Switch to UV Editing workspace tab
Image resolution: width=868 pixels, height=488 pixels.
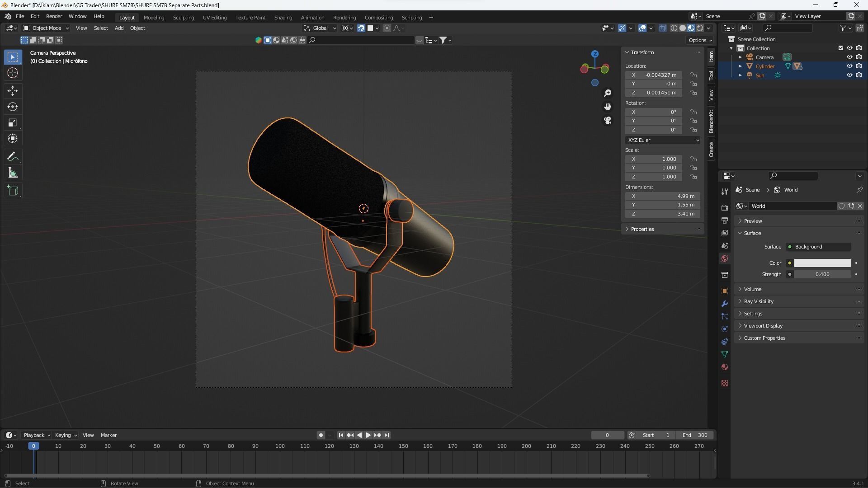(x=215, y=18)
